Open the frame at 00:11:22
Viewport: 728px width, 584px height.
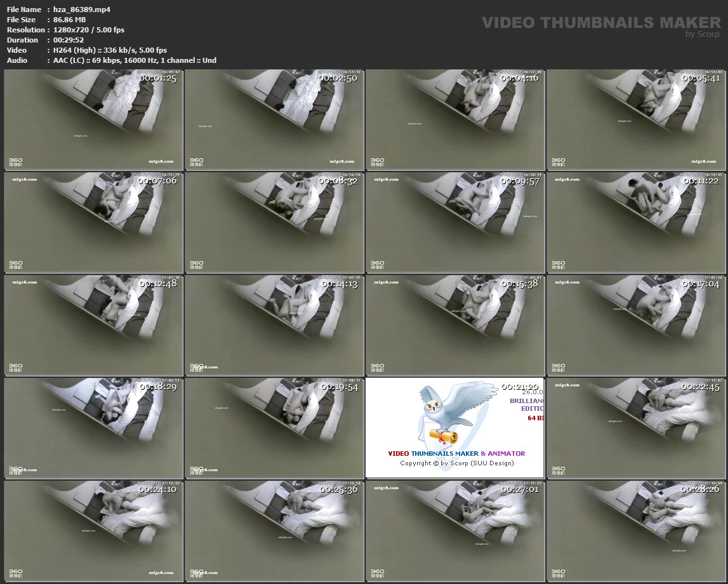pyautogui.click(x=637, y=223)
